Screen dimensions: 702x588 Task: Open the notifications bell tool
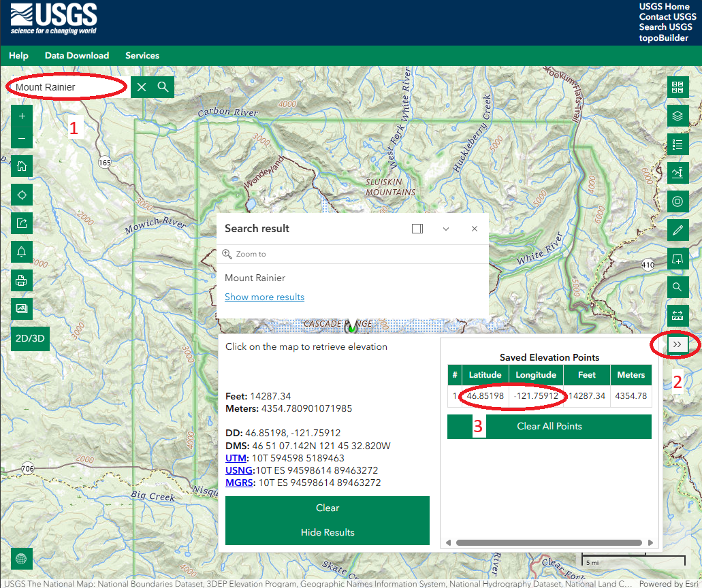tap(22, 252)
